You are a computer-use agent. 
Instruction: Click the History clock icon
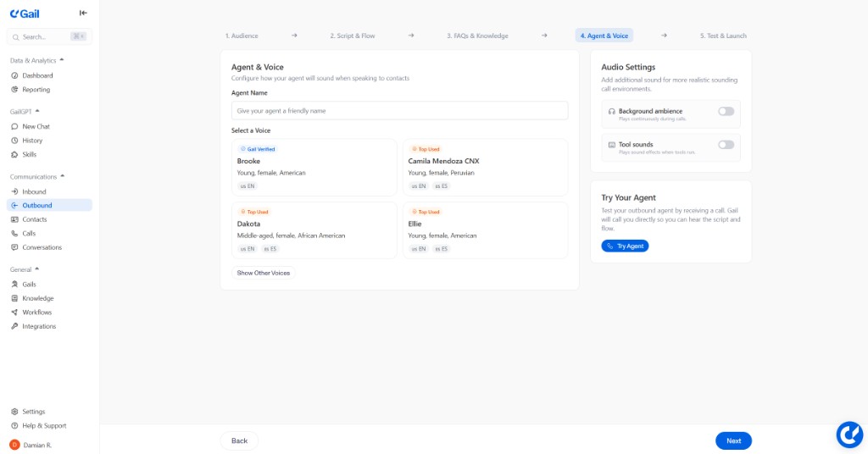point(14,141)
